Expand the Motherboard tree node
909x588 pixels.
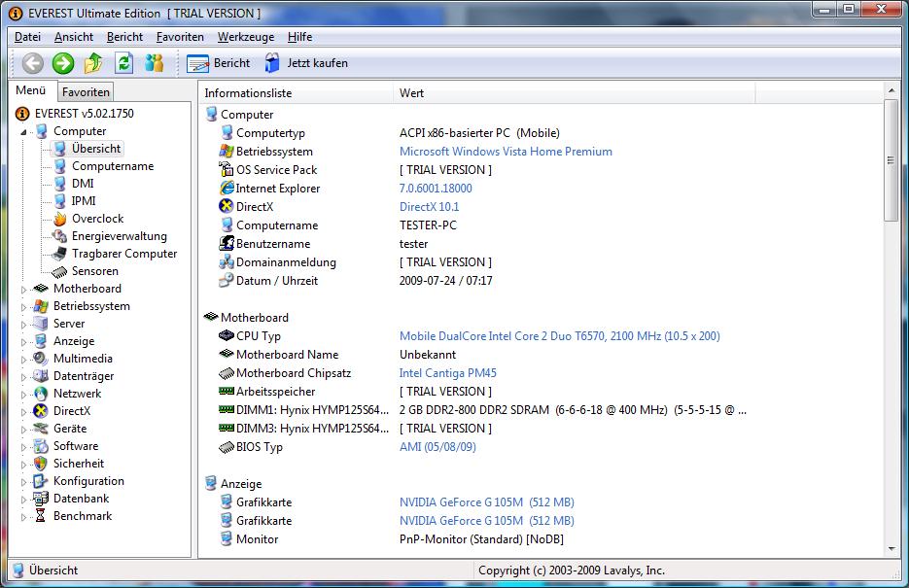[x=23, y=289]
